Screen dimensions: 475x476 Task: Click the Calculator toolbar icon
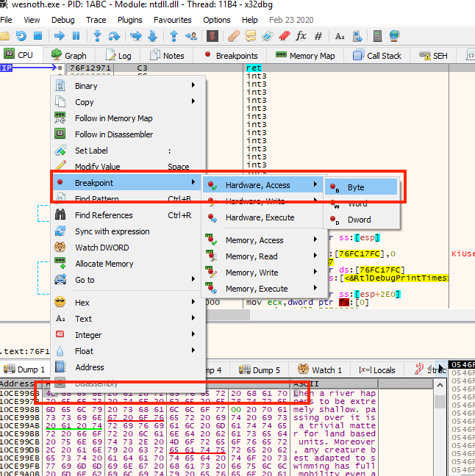[377, 36]
